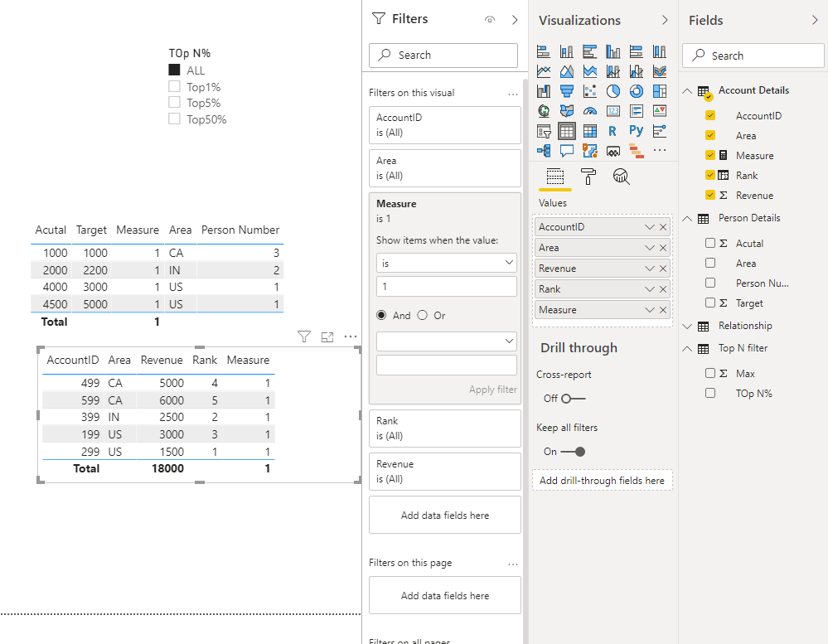Turn off Keep all filters toggle

573,452
